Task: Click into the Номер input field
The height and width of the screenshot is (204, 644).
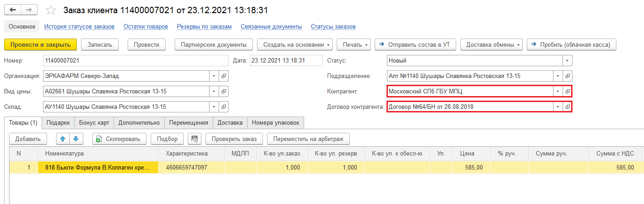Action: pos(135,61)
